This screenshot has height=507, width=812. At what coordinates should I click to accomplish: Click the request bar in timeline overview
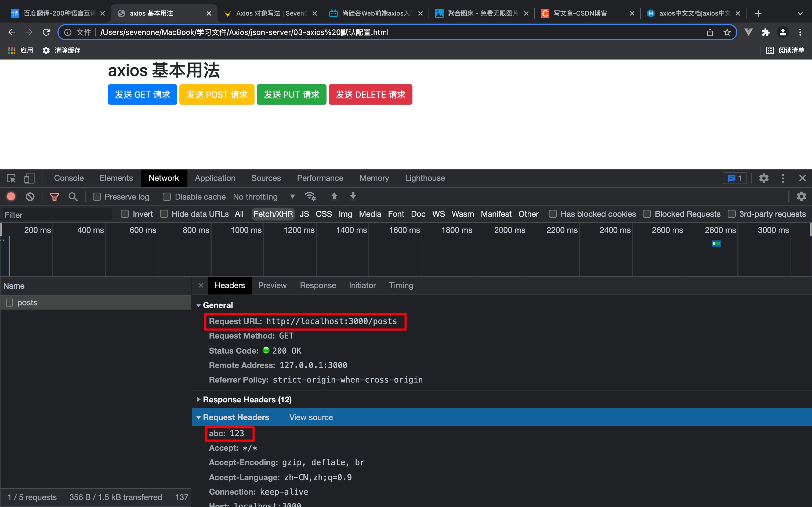[716, 244]
